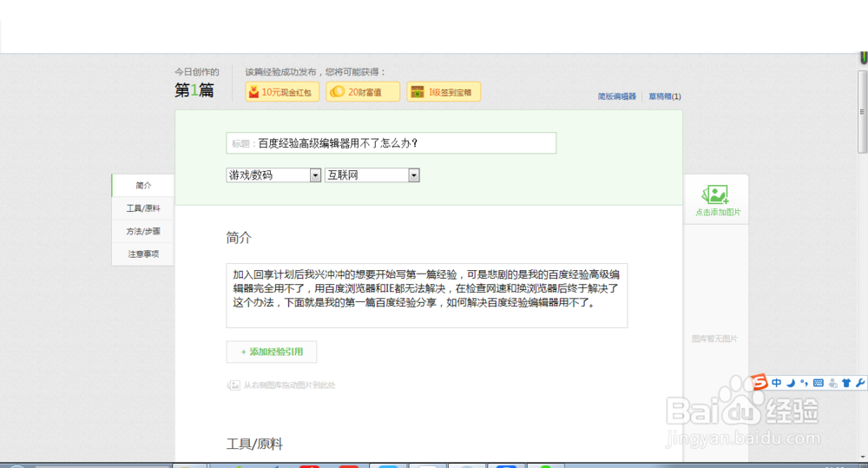Select the 简介 sidebar tab
Screen dimensions: 868x468
[x=143, y=186]
